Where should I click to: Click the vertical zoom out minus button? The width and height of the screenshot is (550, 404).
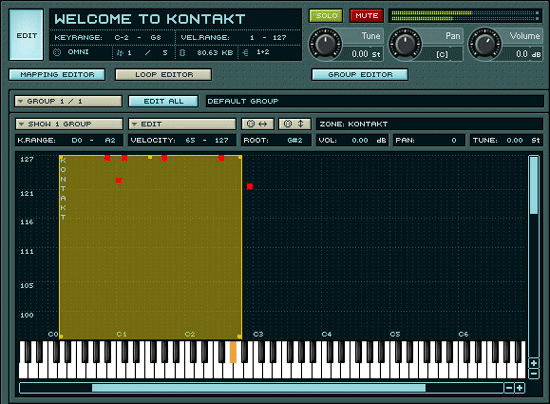click(534, 374)
